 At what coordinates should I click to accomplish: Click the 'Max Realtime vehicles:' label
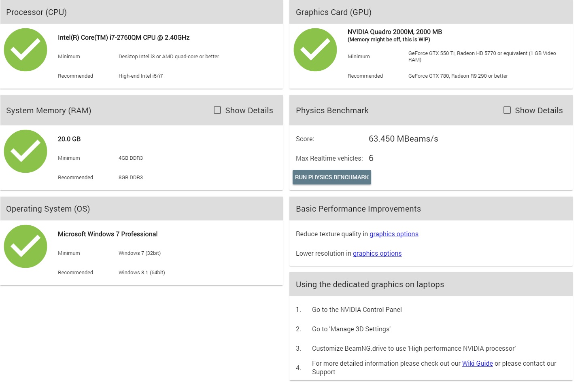click(x=329, y=158)
